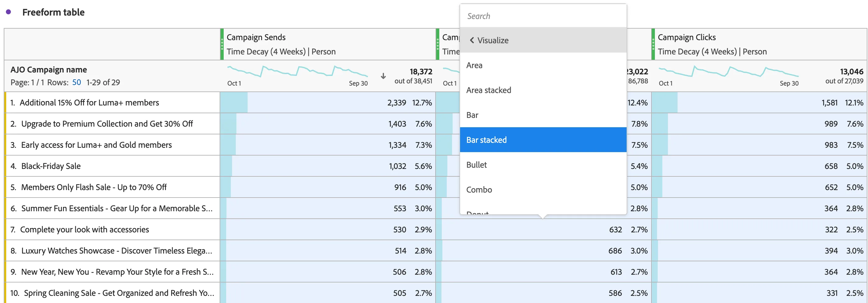Select the highlighted Bar stacked option
This screenshot has height=303, width=868.
click(543, 140)
